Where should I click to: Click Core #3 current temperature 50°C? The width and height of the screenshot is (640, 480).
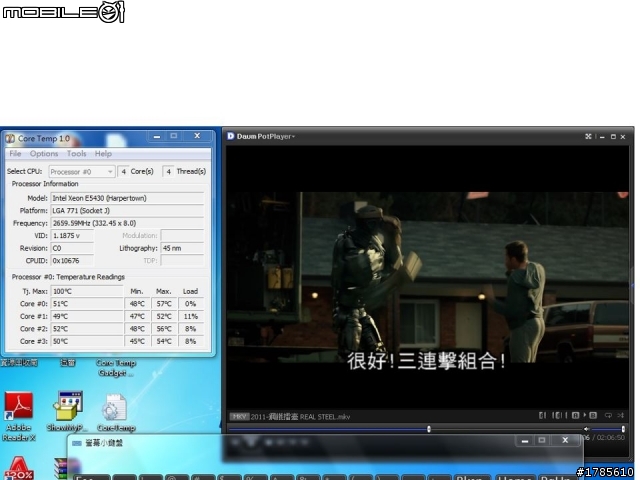[x=87, y=341]
